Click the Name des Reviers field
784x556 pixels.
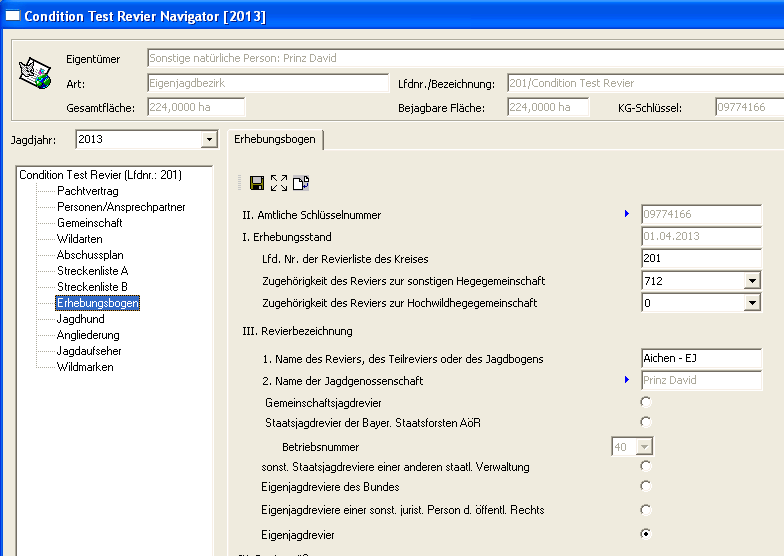(x=700, y=358)
